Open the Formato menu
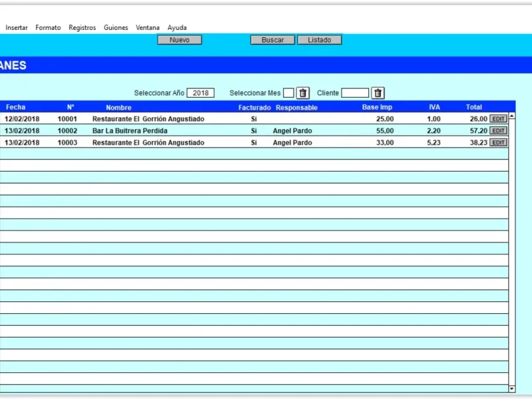532x399 pixels. click(x=48, y=28)
